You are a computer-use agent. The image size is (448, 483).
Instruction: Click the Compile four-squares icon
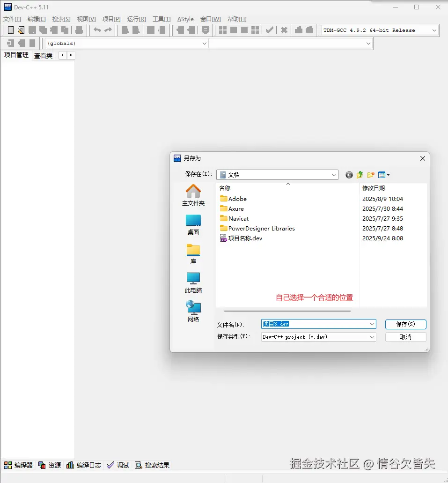(223, 30)
